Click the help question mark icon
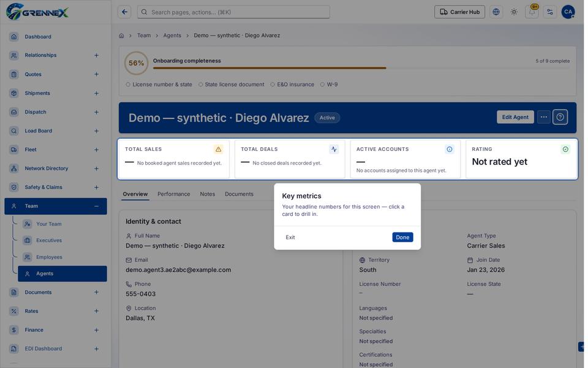Viewport: 588px width, 368px height. [560, 117]
